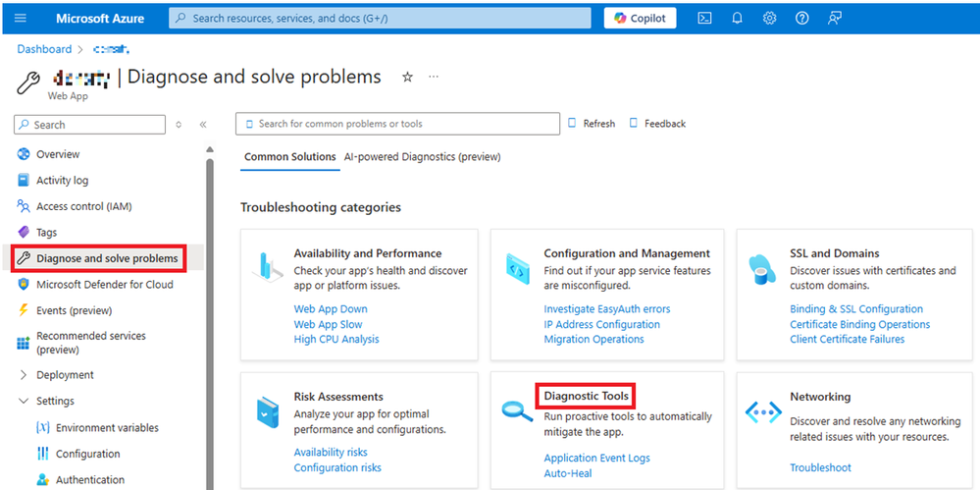Click the Authentication user icon
Viewport: 980px width, 490px height.
coord(43,480)
